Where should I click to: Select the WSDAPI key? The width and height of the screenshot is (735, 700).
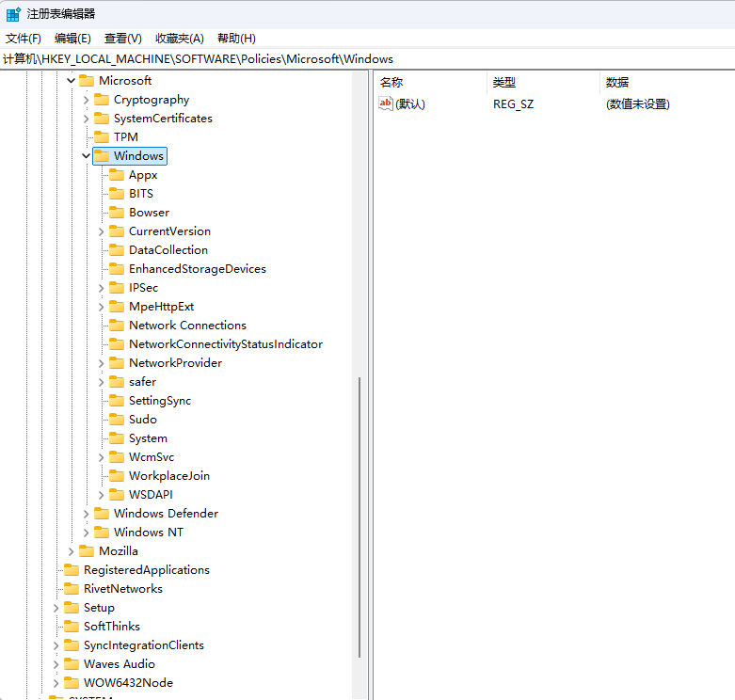[151, 495]
